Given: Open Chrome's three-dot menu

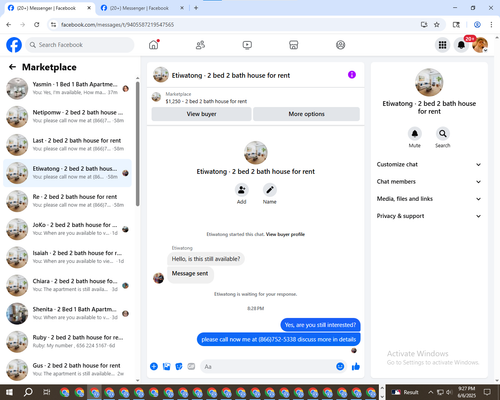Looking at the screenshot, I should click(x=491, y=25).
